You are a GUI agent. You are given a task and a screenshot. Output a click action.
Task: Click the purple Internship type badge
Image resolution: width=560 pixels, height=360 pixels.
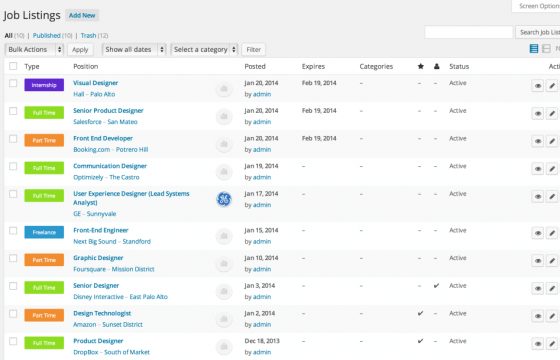coord(44,85)
